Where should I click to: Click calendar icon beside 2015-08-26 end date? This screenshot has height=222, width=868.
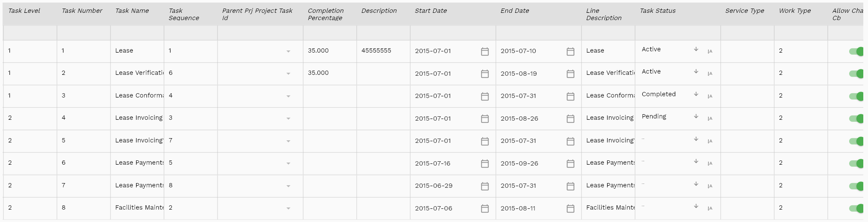tap(570, 118)
